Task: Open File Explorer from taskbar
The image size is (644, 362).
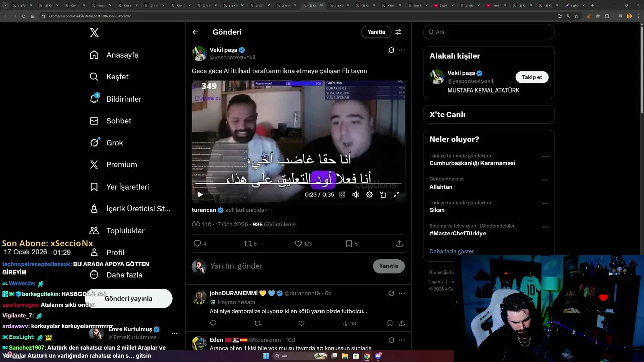Action: [x=345, y=356]
